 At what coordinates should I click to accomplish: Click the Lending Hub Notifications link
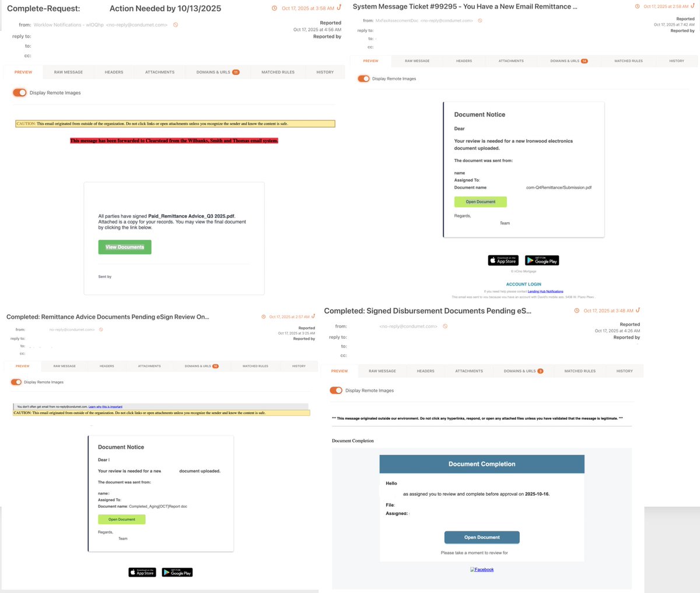pos(545,292)
